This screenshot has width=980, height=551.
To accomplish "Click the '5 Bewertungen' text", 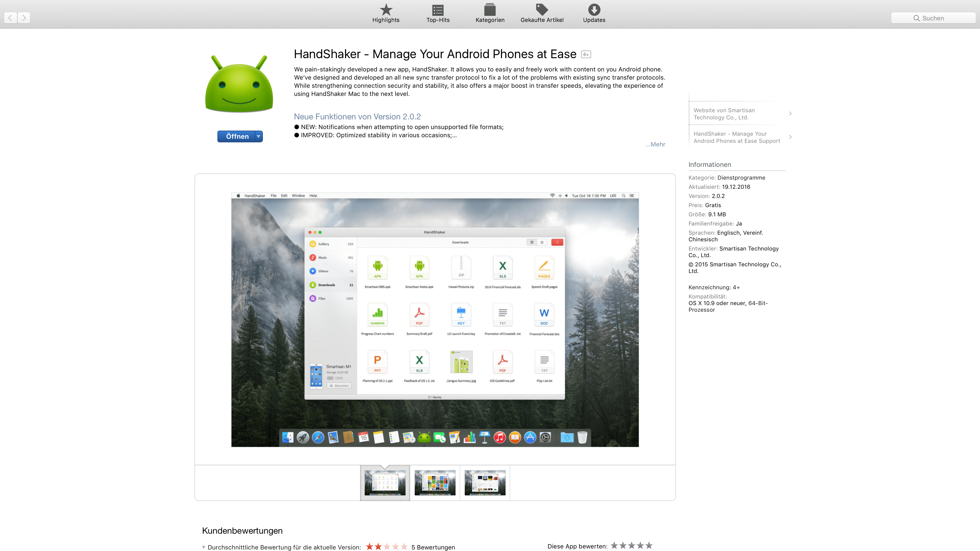I will [x=433, y=547].
